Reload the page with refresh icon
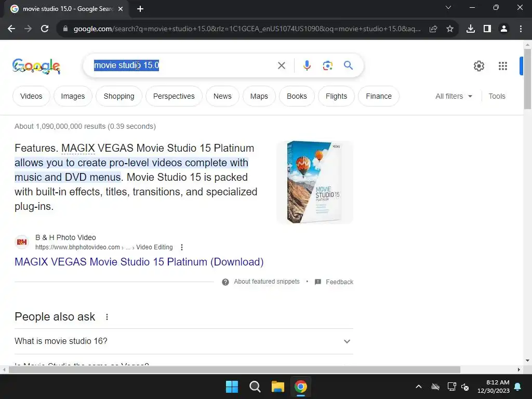Screen dimensions: 532x399 pyautogui.click(x=45, y=29)
